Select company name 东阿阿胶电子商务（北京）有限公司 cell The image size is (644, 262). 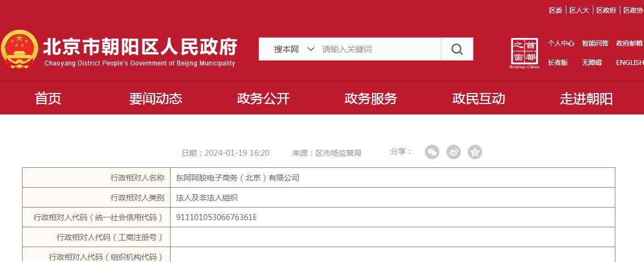click(x=392, y=178)
